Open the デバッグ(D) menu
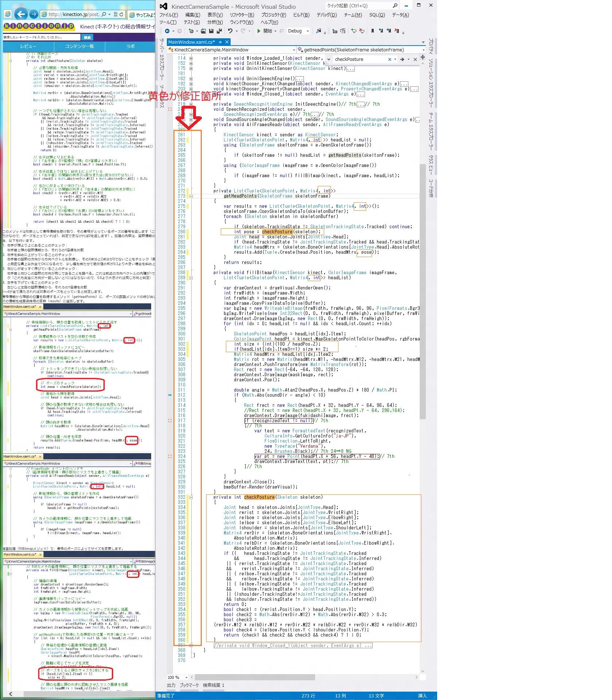 (x=326, y=15)
